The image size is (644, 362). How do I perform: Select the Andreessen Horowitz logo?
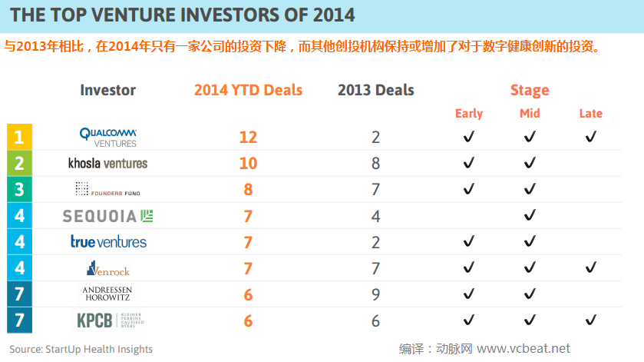tap(108, 294)
